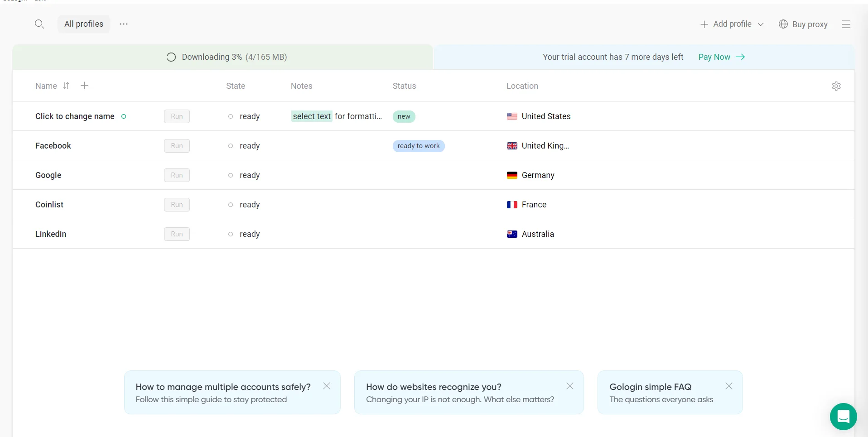Click the Name column header
This screenshot has width=868, height=437.
46,86
